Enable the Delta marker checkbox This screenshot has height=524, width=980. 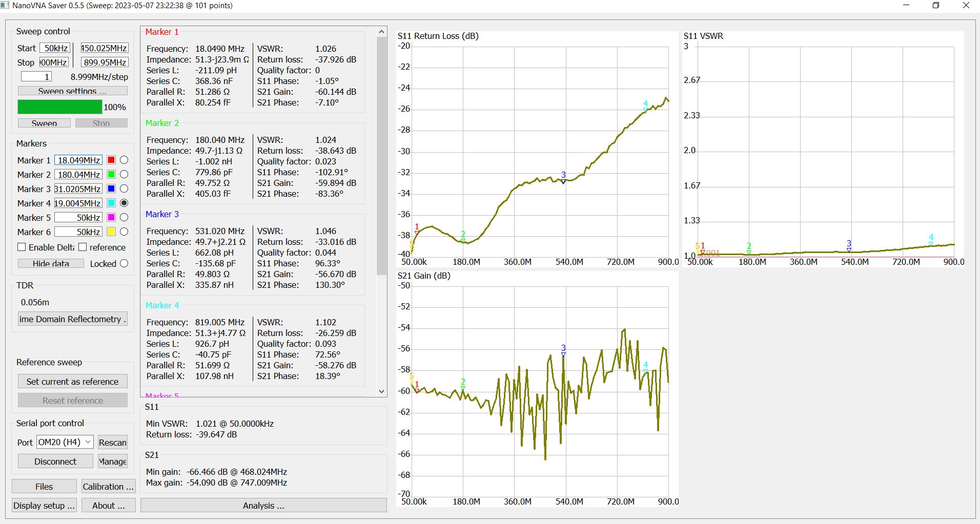pos(22,247)
